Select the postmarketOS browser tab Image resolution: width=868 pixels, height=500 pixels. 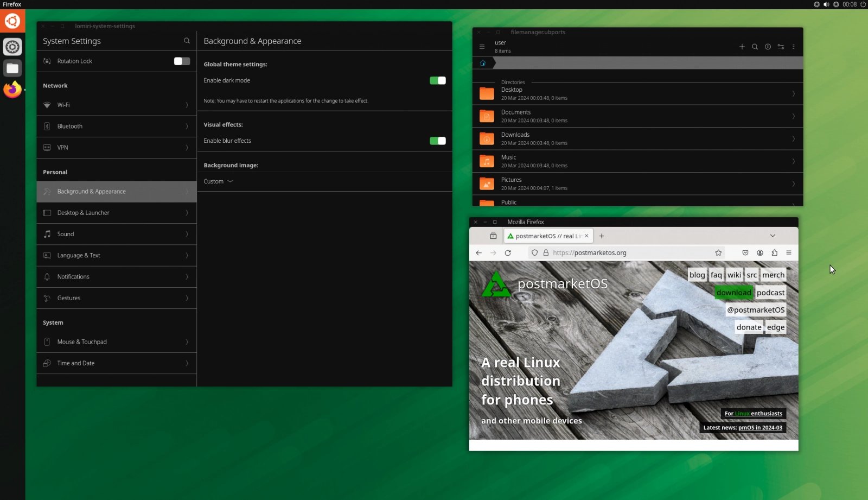coord(548,236)
